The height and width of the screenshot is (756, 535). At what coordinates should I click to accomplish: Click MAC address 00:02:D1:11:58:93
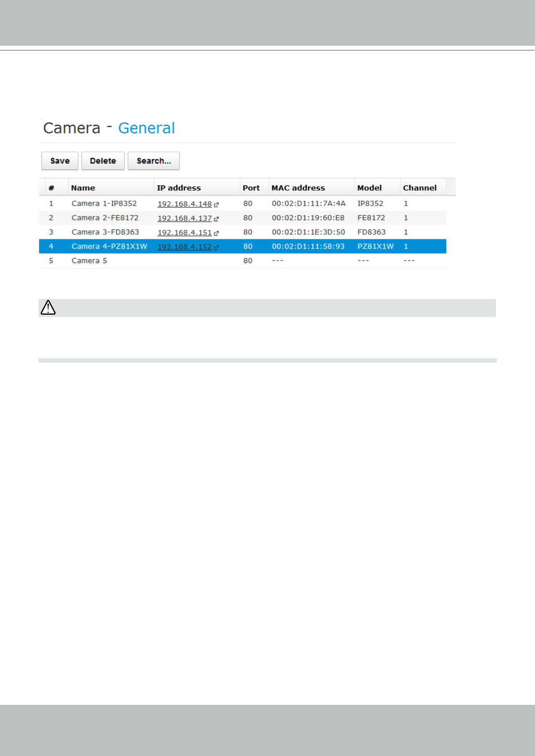coord(308,246)
